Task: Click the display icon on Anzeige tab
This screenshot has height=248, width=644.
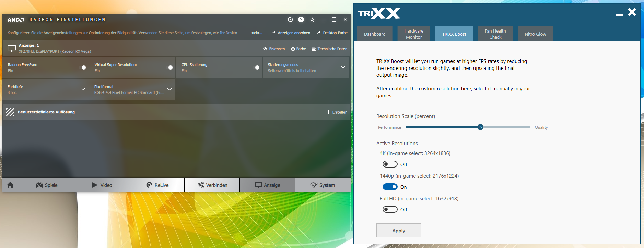Action: (x=258, y=185)
